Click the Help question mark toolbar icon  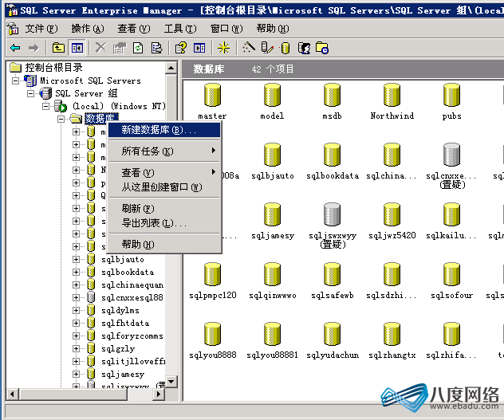point(181,48)
